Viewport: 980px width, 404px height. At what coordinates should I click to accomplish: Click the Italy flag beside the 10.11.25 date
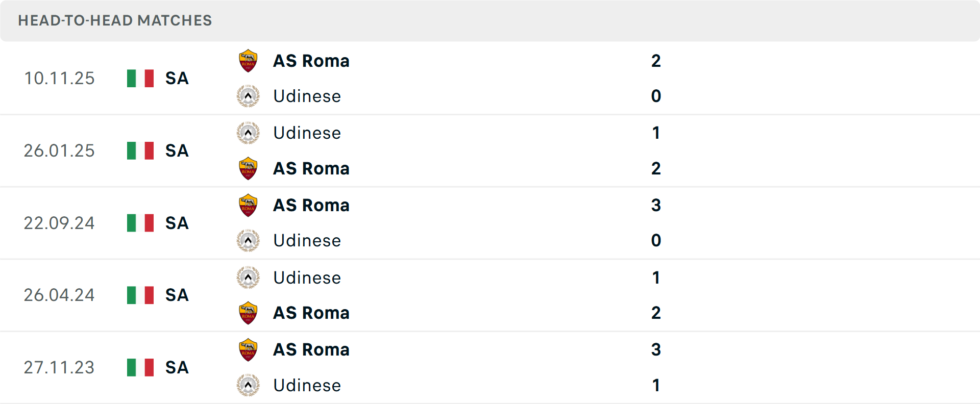[140, 79]
